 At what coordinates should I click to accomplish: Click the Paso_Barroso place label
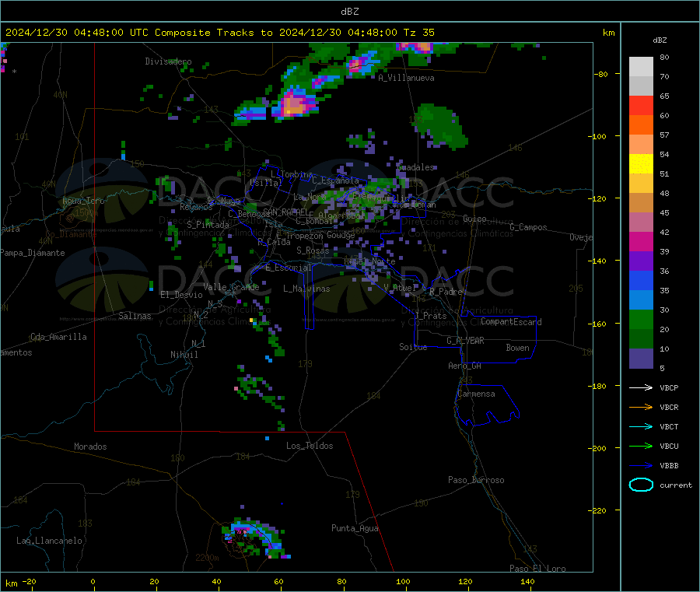coord(476,480)
